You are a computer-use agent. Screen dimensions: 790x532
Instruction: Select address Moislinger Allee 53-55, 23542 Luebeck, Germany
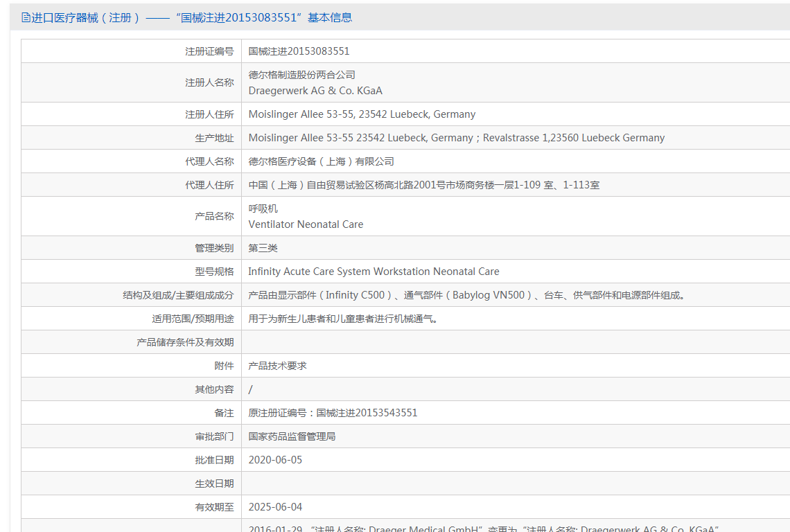point(362,114)
